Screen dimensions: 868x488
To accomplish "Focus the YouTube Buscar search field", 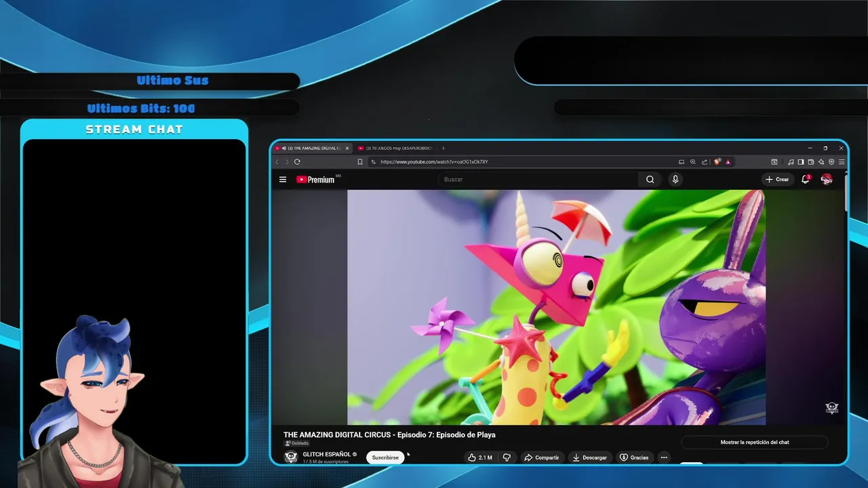I will (539, 180).
